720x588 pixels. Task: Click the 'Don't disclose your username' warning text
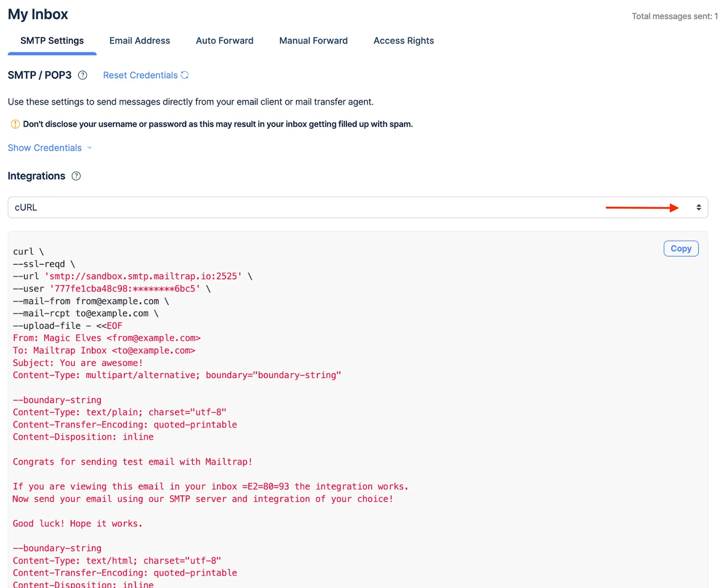[x=218, y=124]
